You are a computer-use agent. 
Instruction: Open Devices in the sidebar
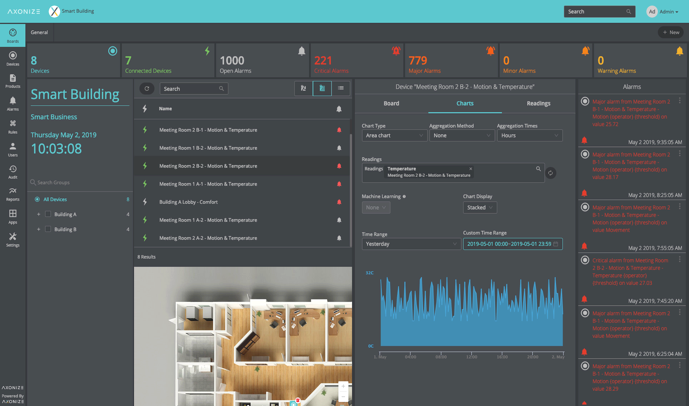point(12,58)
